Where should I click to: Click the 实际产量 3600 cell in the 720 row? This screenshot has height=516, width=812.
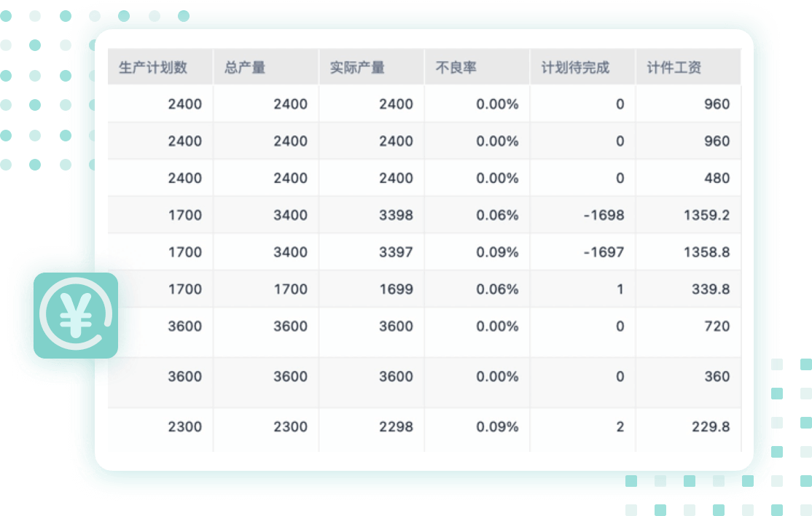pyautogui.click(x=372, y=332)
